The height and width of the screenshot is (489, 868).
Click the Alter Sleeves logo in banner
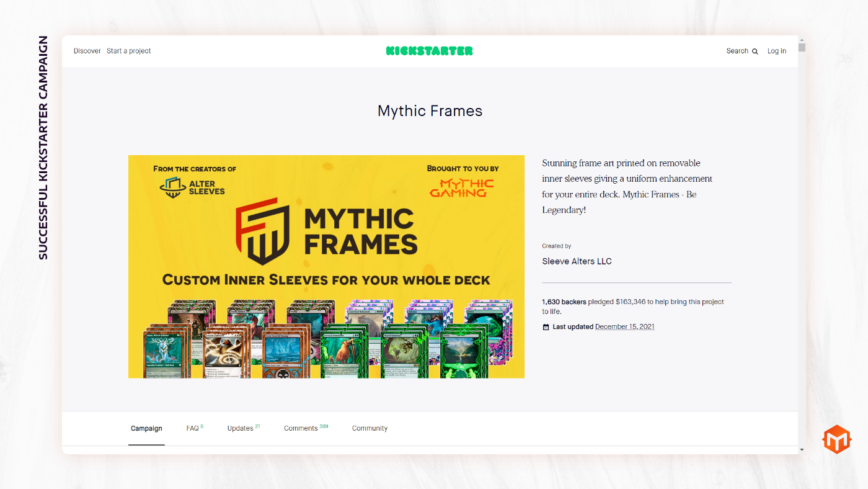click(192, 187)
